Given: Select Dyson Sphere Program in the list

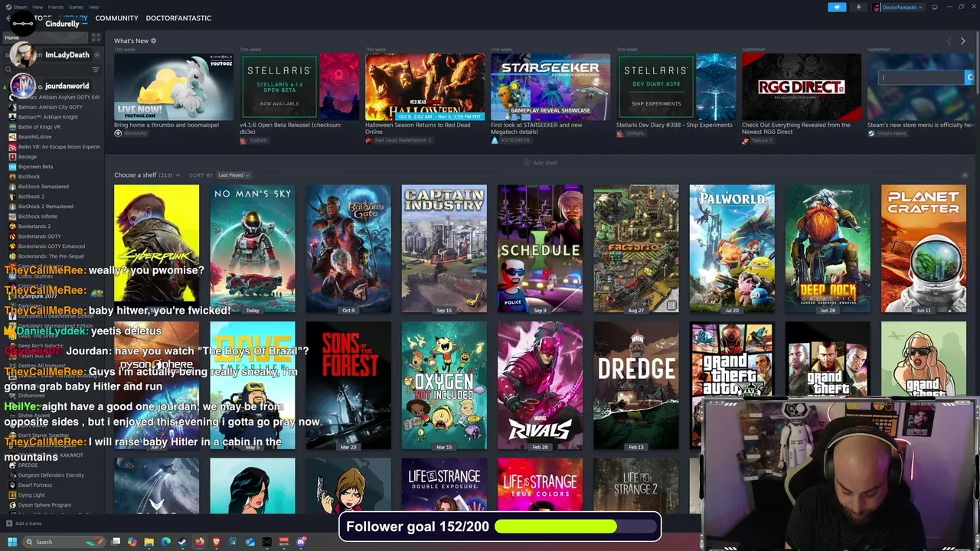Looking at the screenshot, I should coord(52,505).
